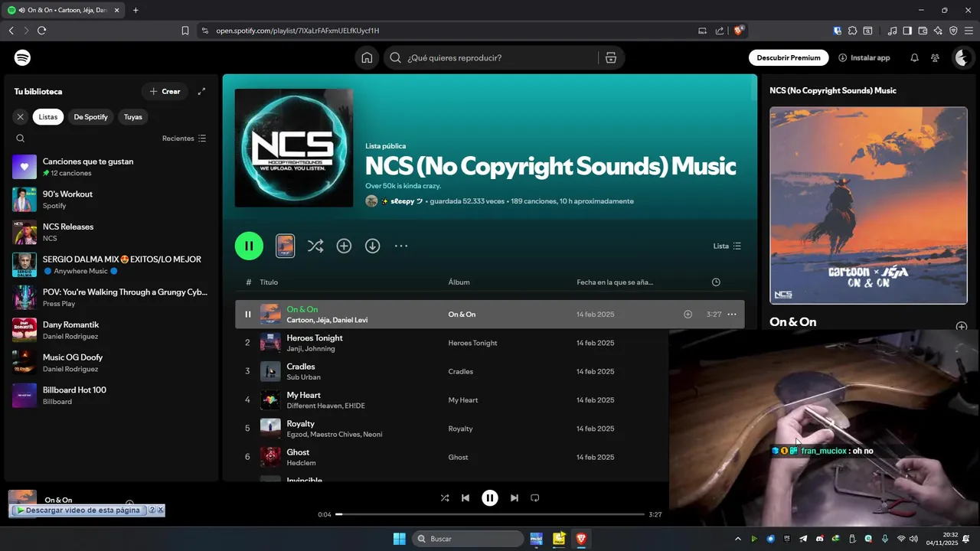This screenshot has height=551, width=980.
Task: Open Billboard Hot 100 in library
Action: tap(111, 395)
